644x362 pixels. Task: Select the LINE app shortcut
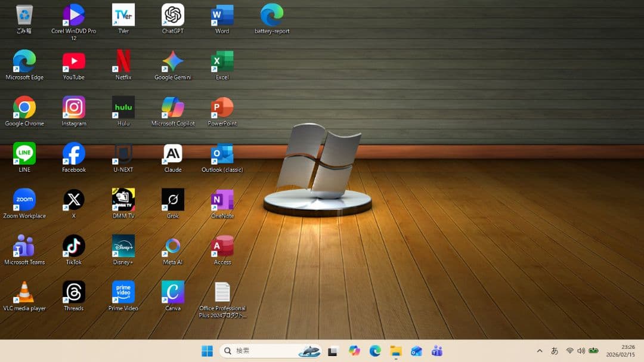(24, 154)
